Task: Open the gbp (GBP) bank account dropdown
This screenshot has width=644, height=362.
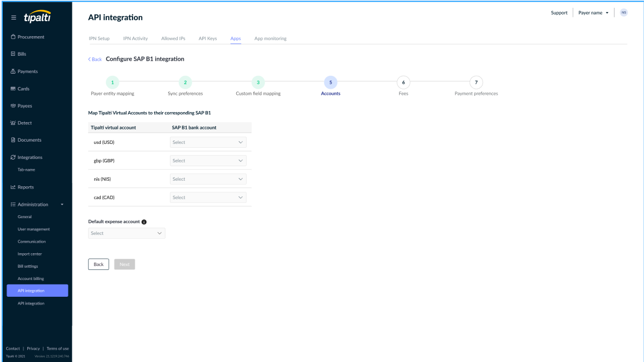Action: pyautogui.click(x=208, y=161)
